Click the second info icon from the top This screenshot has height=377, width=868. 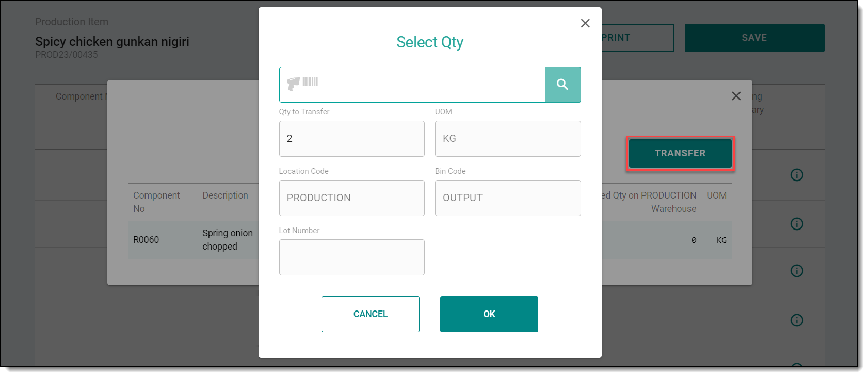[x=797, y=224]
